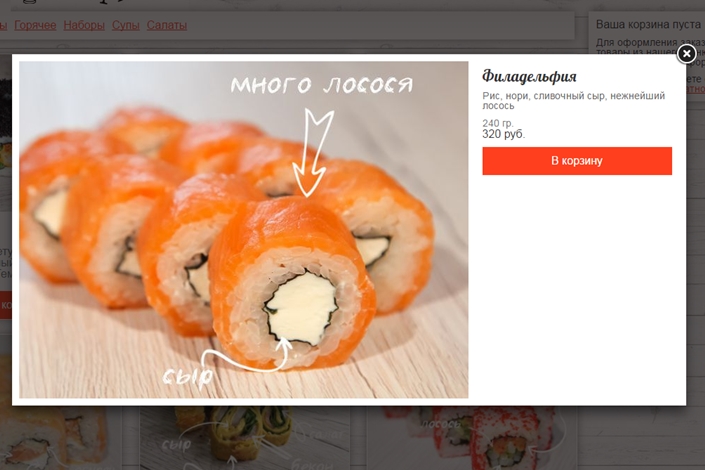Close the Филадельфия product popup

tap(686, 54)
